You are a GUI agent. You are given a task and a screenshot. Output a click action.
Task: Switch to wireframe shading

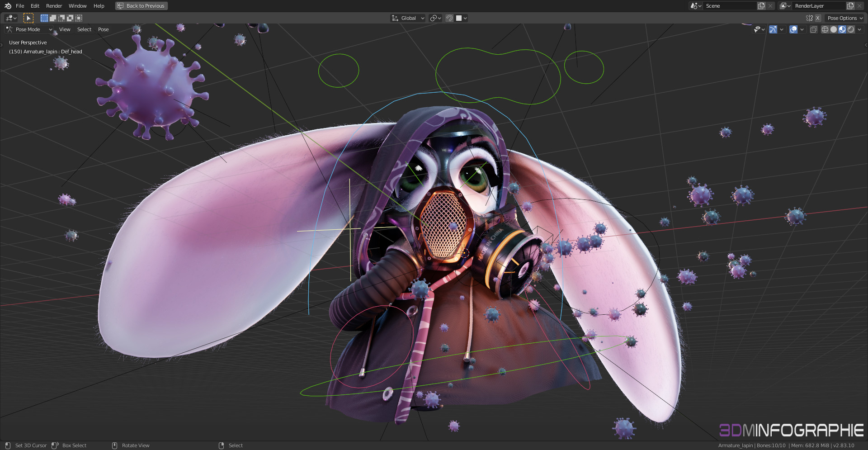[825, 29]
